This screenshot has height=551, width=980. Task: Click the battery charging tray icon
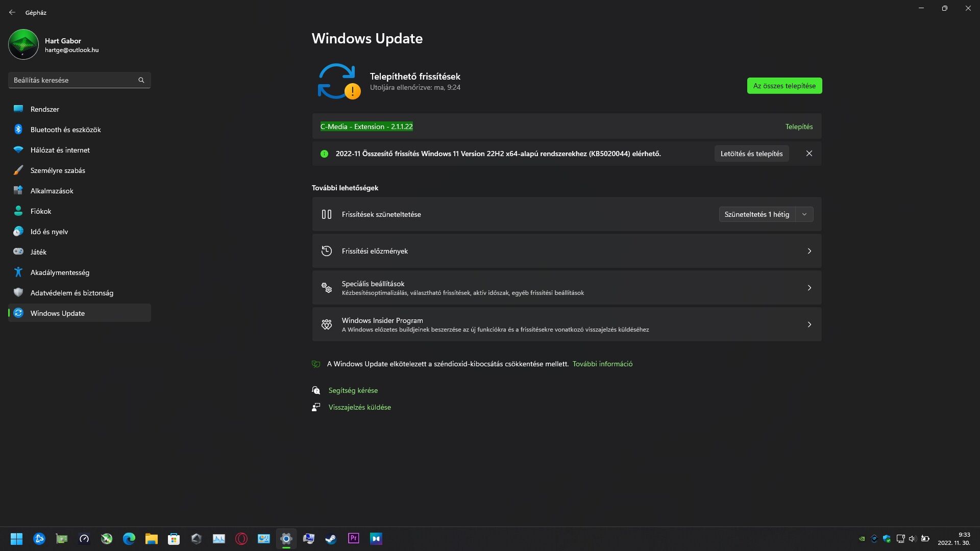[x=925, y=539]
